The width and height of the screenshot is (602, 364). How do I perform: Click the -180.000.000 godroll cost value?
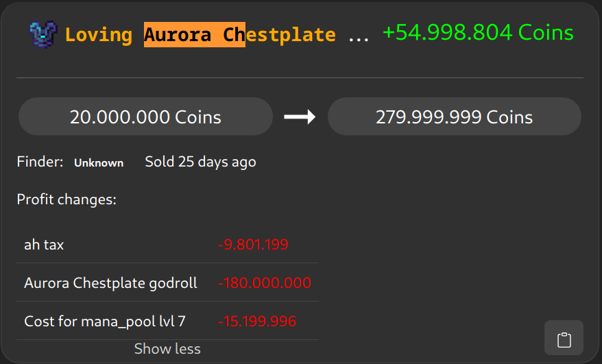click(x=264, y=283)
